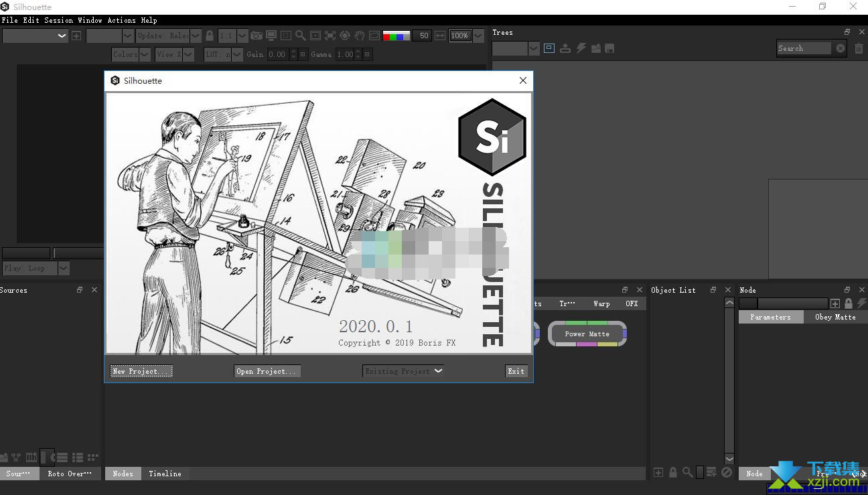The width and height of the screenshot is (868, 495).
Task: Click the highlighted frame view icon in Trees panel
Action: [549, 48]
